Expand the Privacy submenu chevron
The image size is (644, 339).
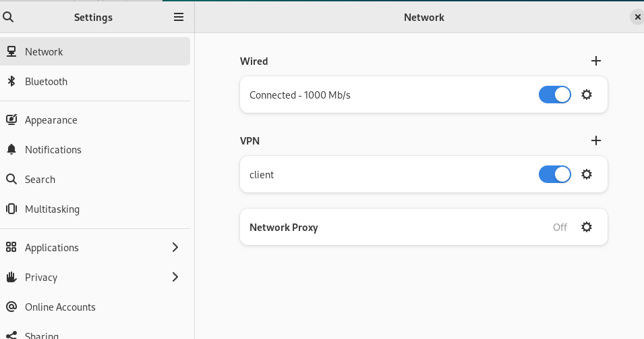(175, 277)
